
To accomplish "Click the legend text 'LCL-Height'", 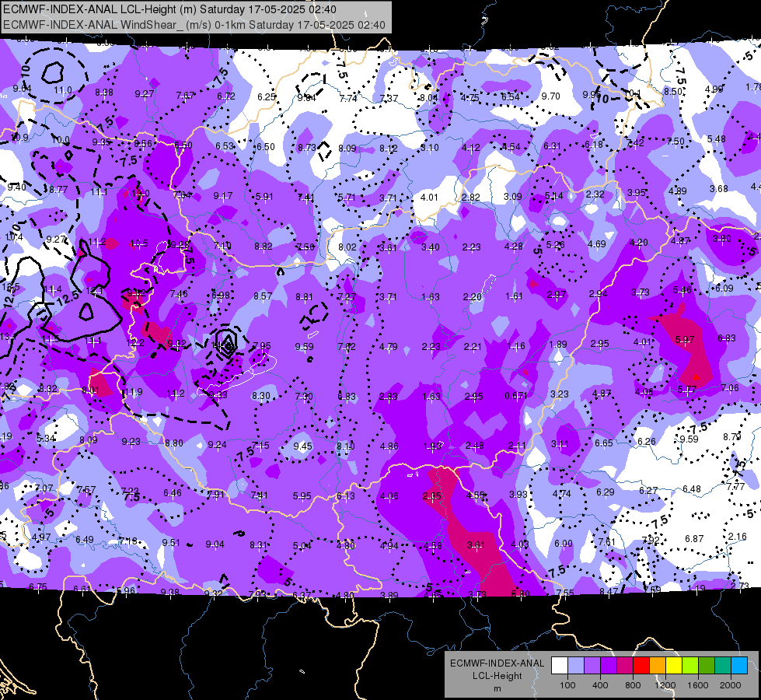I will point(497,676).
